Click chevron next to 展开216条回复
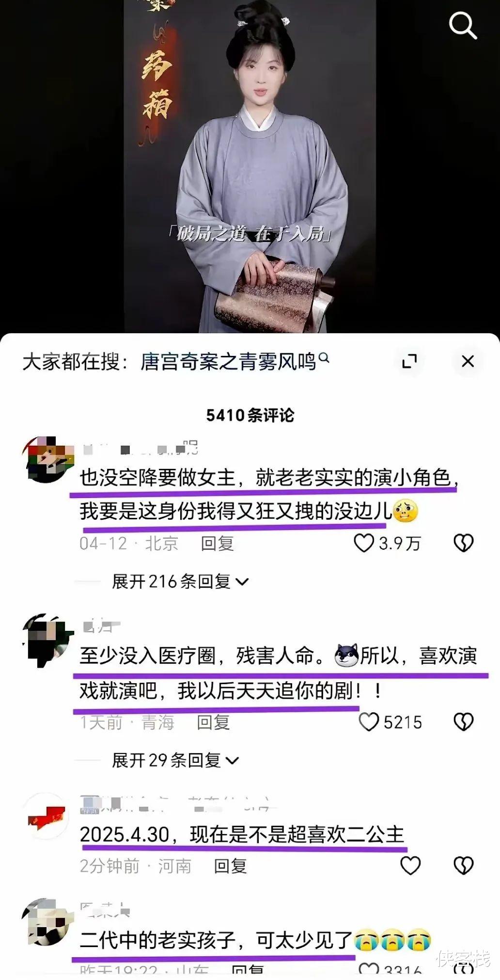The width and height of the screenshot is (500, 980). point(242,581)
